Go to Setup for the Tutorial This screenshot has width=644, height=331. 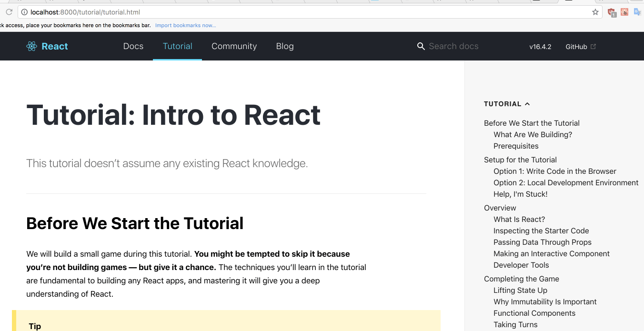click(520, 160)
